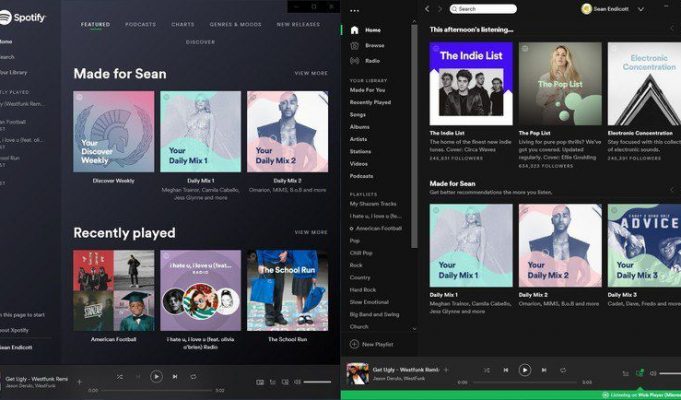Switch to the Genres & Moods tab
The width and height of the screenshot is (681, 400).
235,24
